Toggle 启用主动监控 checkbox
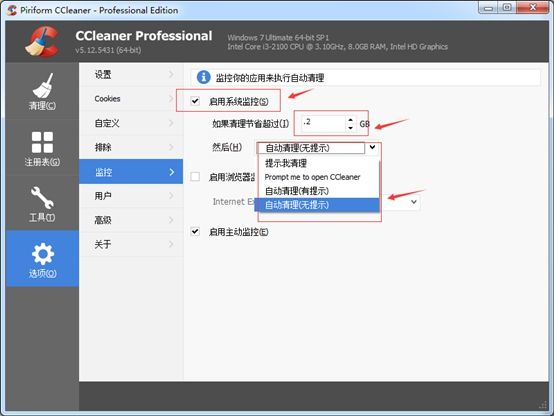The height and width of the screenshot is (416, 554). tap(195, 232)
